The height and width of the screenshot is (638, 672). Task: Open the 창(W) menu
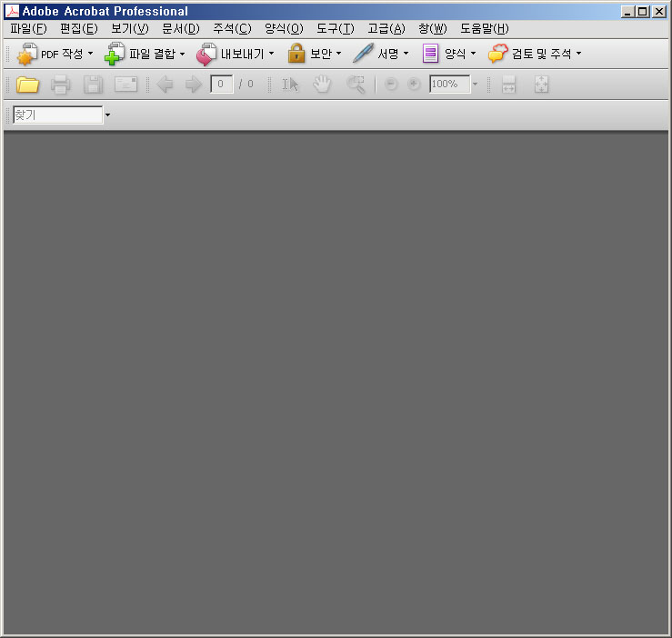coord(433,29)
